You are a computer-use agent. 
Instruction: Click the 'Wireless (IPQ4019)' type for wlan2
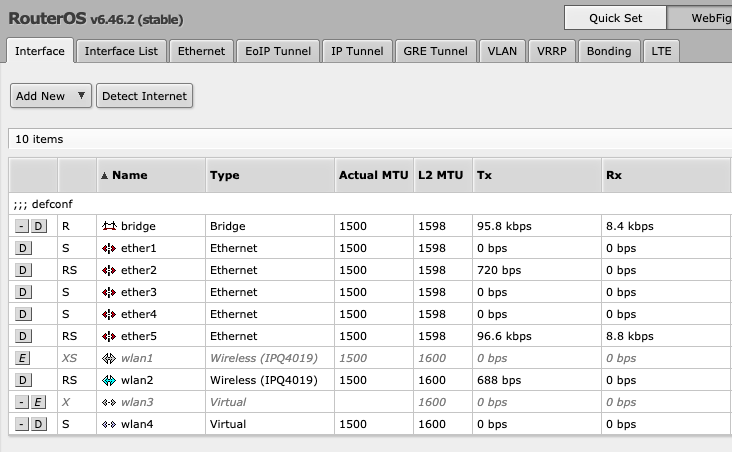pyautogui.click(x=264, y=381)
